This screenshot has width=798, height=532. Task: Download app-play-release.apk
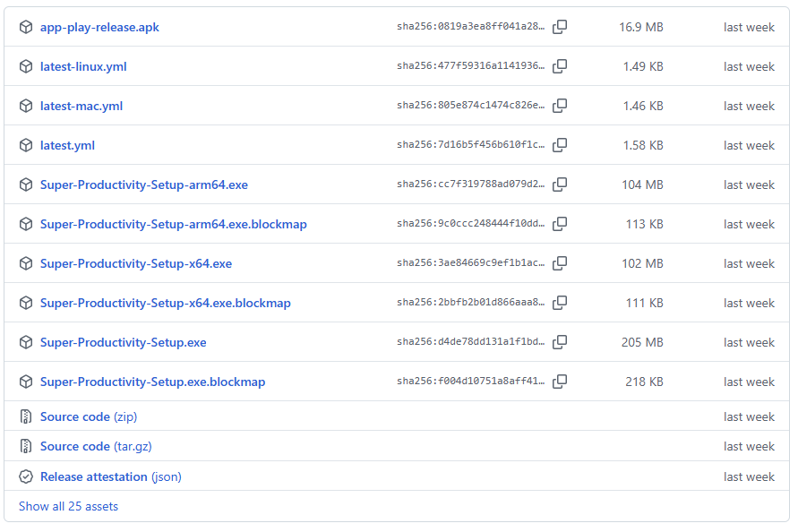tap(99, 27)
